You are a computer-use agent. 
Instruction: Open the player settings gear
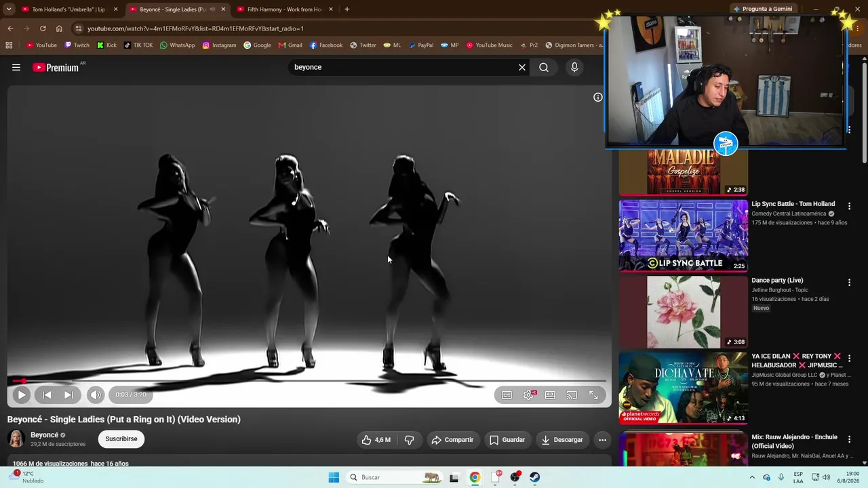pyautogui.click(x=529, y=394)
